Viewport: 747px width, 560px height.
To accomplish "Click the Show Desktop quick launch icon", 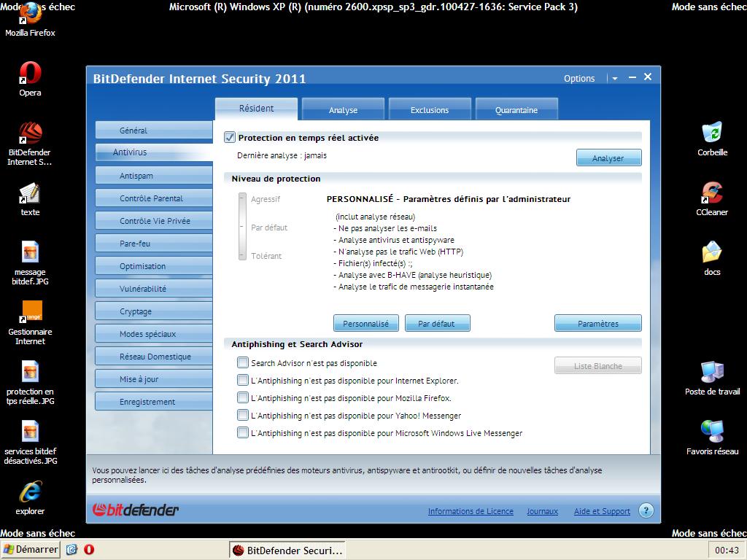I will pos(71,550).
